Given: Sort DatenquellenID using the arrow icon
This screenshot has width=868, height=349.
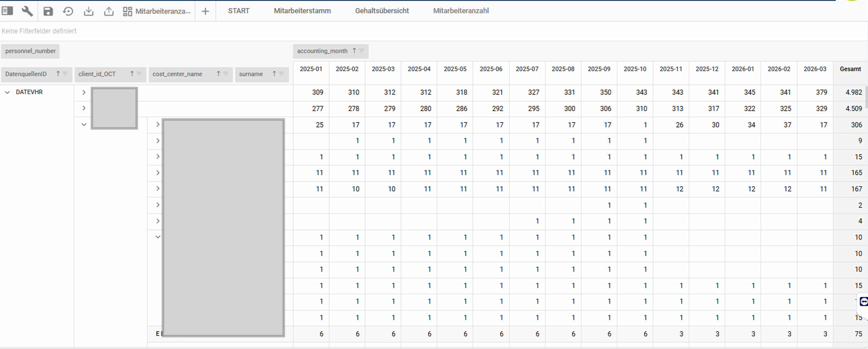Looking at the screenshot, I should pos(58,74).
